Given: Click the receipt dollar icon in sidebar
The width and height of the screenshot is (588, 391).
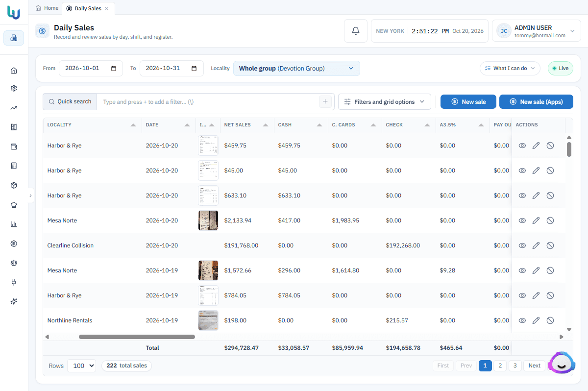Looking at the screenshot, I should 14,127.
